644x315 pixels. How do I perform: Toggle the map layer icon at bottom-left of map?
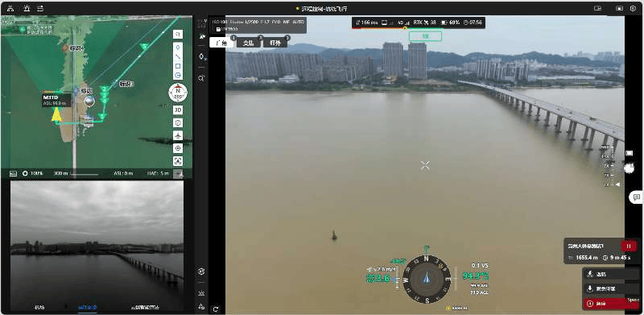(x=13, y=173)
